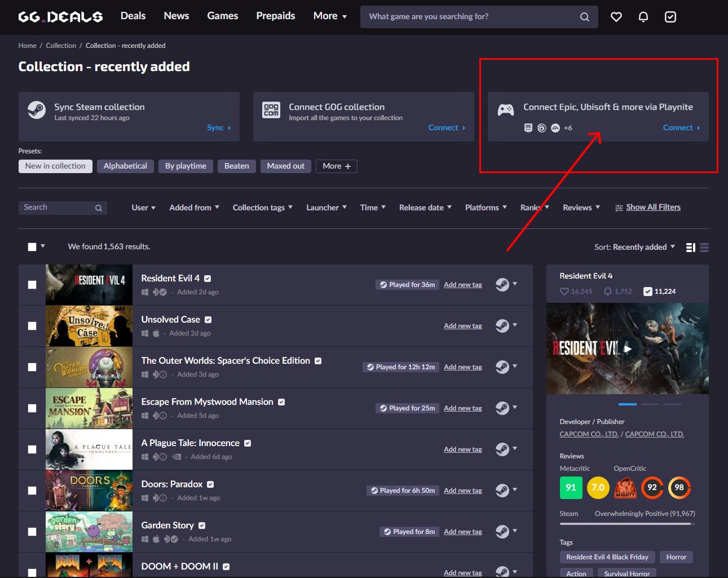Screen dimensions: 728x578
Task: Click Steam launcher icon for Doors: Paradox row
Action: pos(502,491)
